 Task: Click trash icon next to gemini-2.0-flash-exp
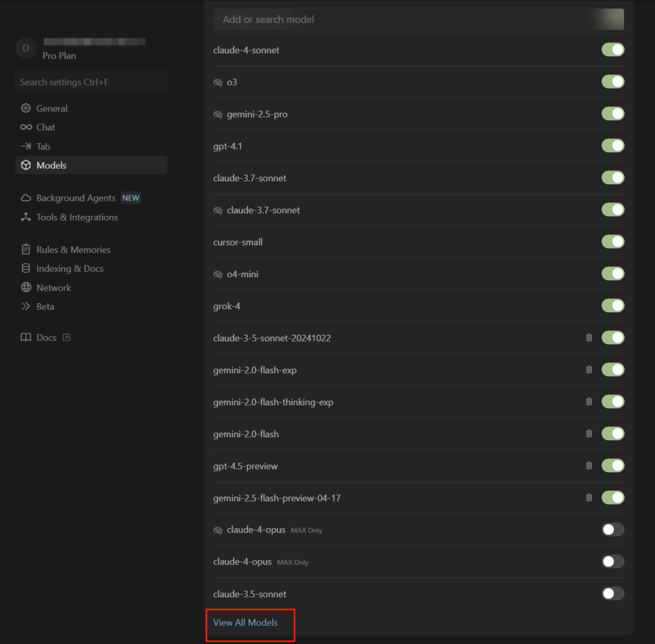pyautogui.click(x=589, y=370)
